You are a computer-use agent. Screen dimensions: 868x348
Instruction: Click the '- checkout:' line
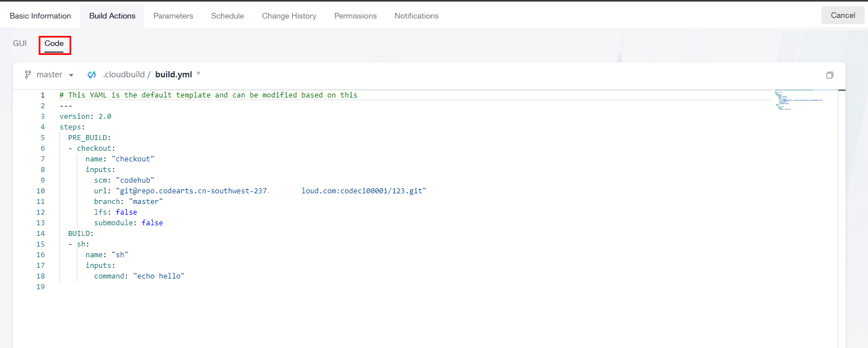click(x=91, y=149)
